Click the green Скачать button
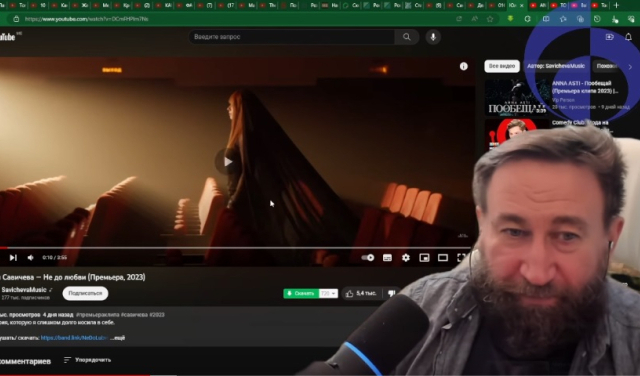 point(301,294)
